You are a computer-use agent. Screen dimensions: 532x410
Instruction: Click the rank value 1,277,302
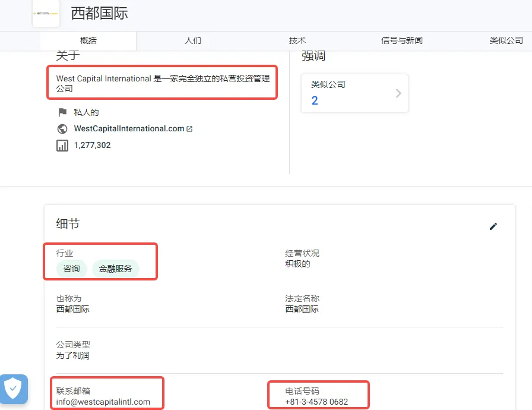click(x=92, y=145)
